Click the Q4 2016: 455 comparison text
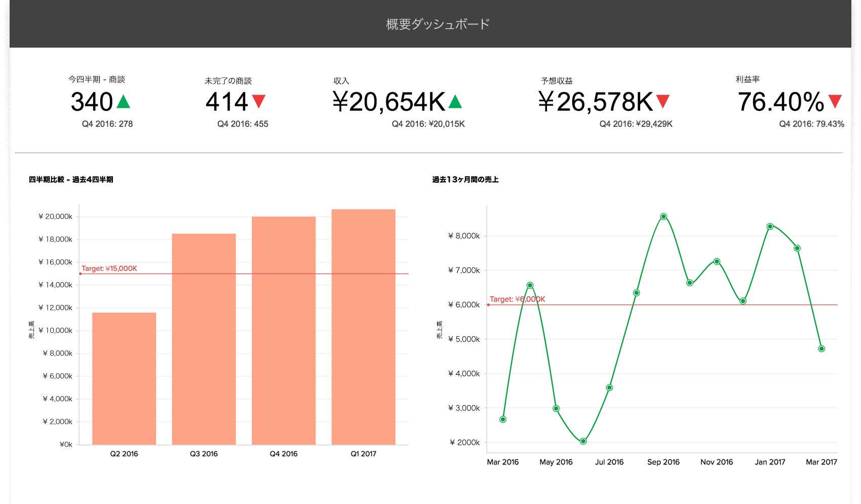 click(x=243, y=124)
